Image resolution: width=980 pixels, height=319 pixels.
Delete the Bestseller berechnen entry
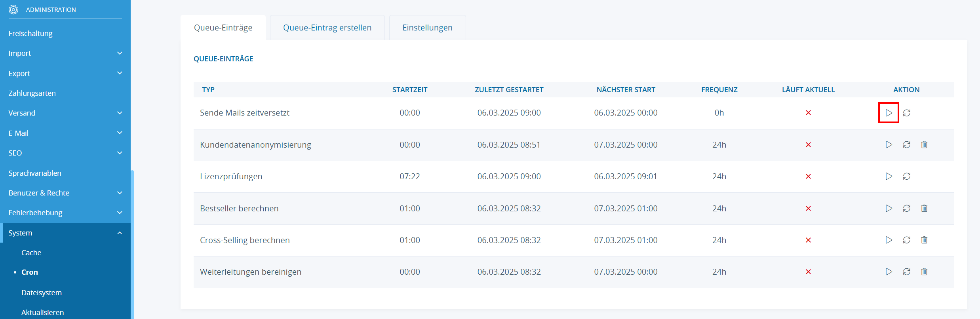pyautogui.click(x=924, y=209)
